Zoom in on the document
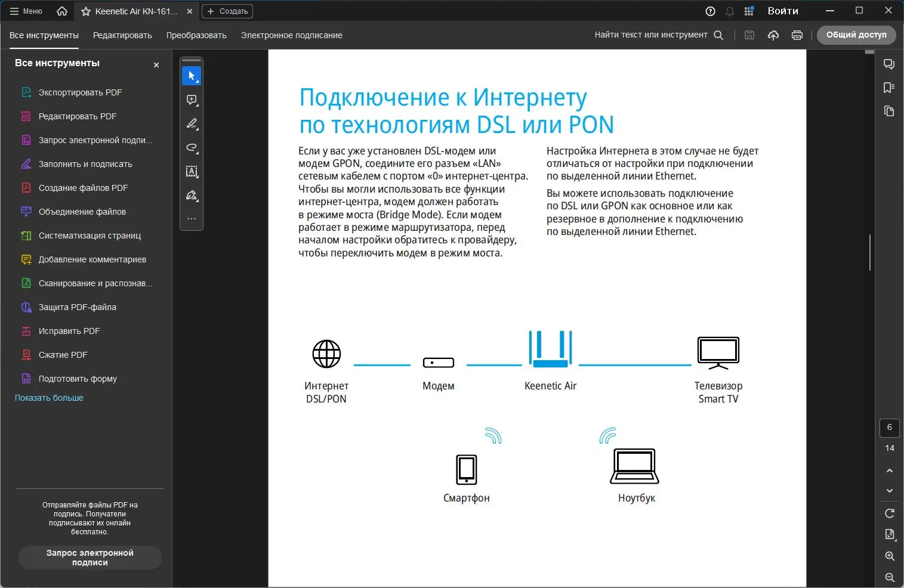Image resolution: width=904 pixels, height=588 pixels. [x=890, y=555]
